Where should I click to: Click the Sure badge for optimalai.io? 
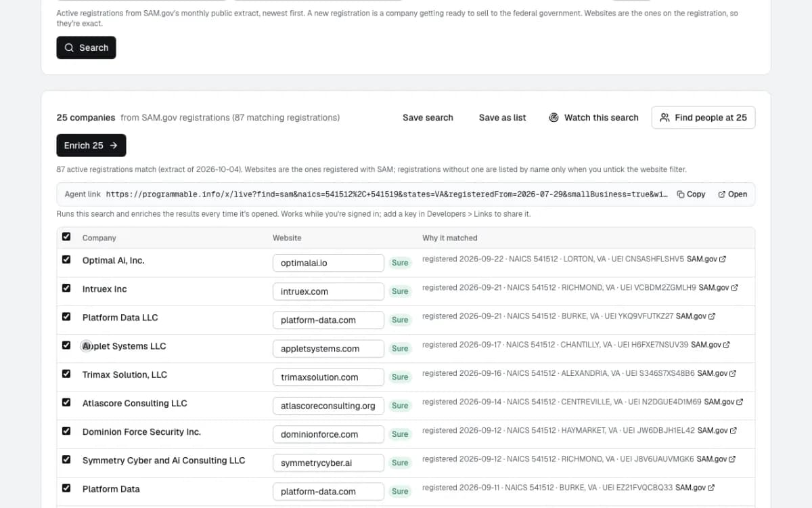[400, 263]
